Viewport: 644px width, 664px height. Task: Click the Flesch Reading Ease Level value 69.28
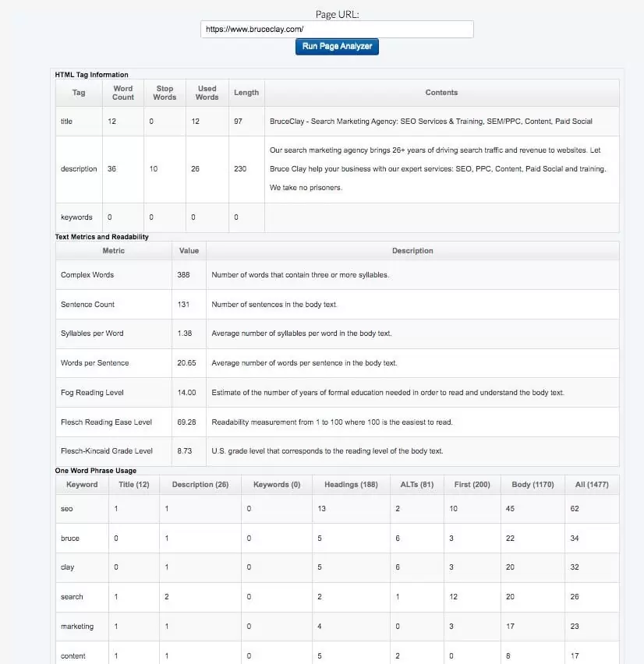pos(187,422)
